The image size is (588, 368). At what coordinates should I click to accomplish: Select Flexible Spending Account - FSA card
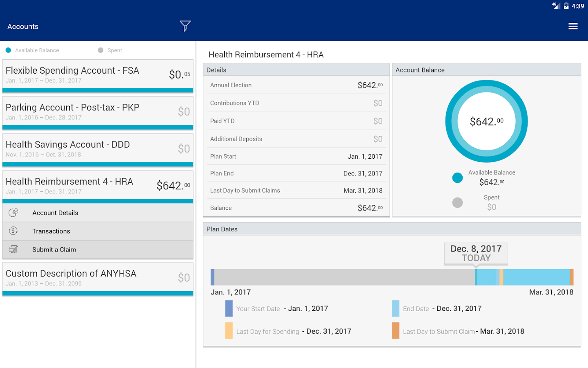click(98, 76)
